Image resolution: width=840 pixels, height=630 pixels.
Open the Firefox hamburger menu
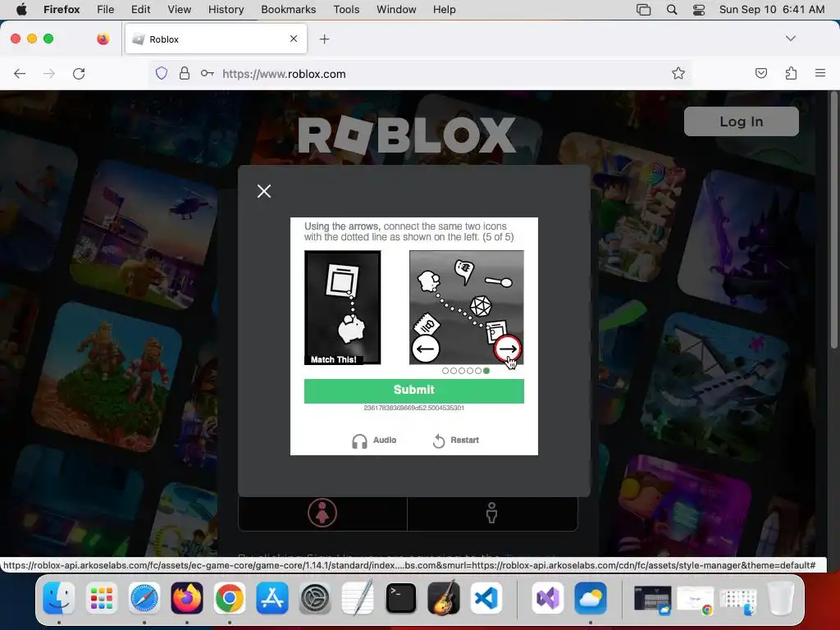click(819, 73)
